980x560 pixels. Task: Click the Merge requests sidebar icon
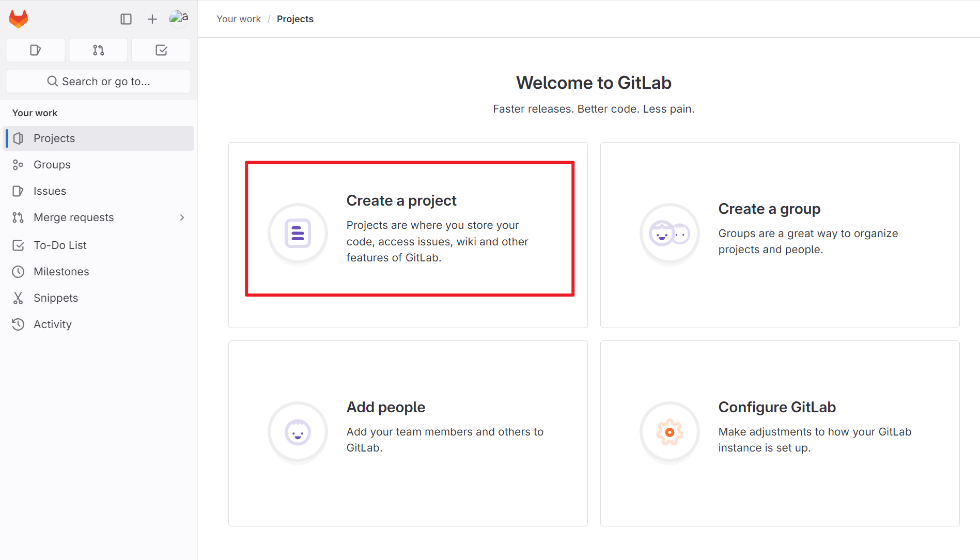coord(18,217)
